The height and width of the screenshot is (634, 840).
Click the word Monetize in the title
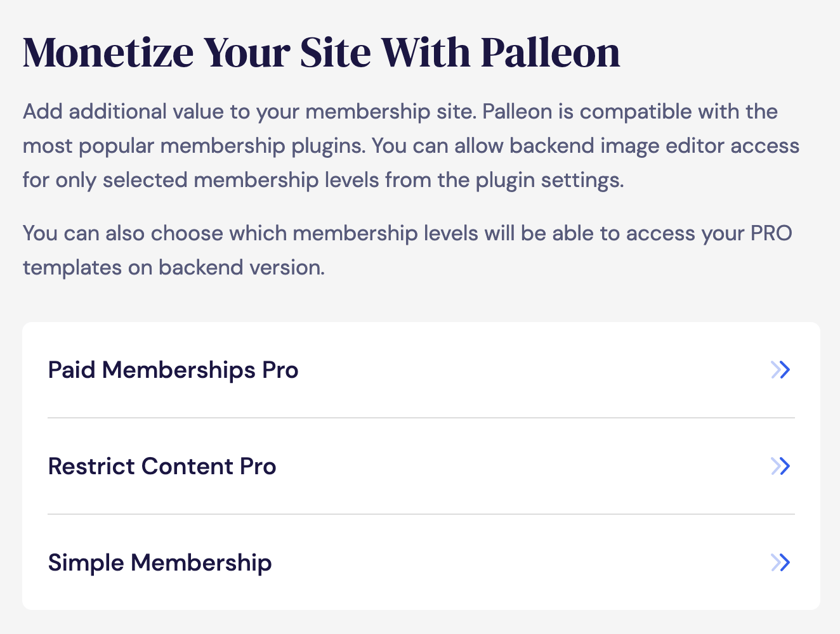[x=108, y=53]
